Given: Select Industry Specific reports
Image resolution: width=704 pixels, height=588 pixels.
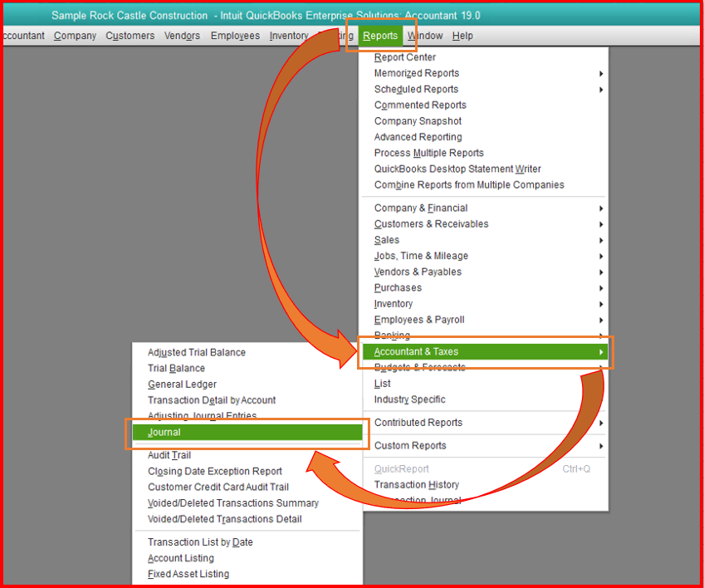Looking at the screenshot, I should 485,399.
